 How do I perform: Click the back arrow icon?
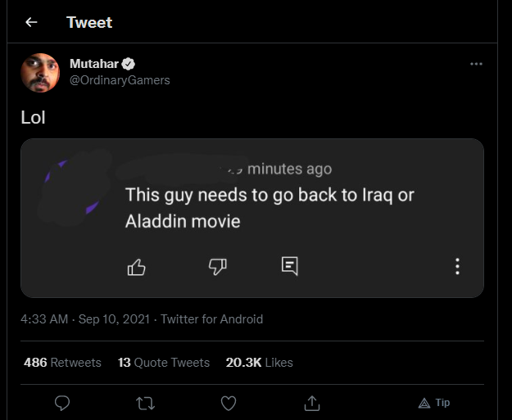click(x=31, y=22)
